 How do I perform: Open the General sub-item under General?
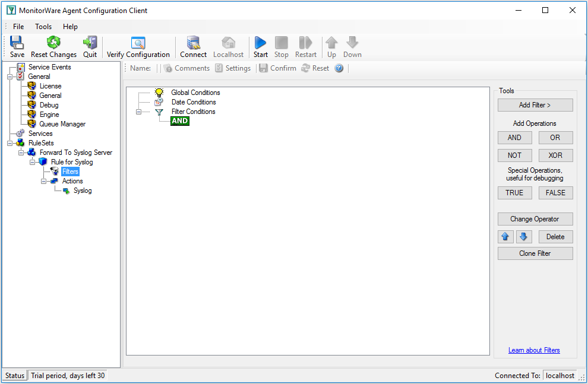(50, 96)
